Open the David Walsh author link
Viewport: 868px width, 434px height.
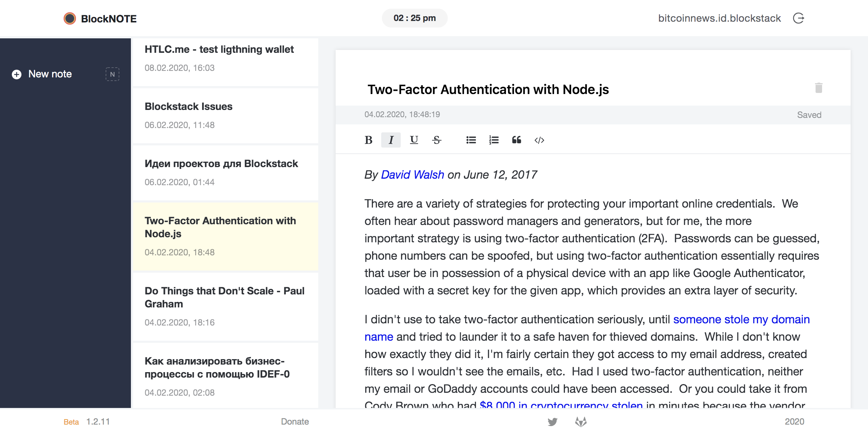[412, 175]
